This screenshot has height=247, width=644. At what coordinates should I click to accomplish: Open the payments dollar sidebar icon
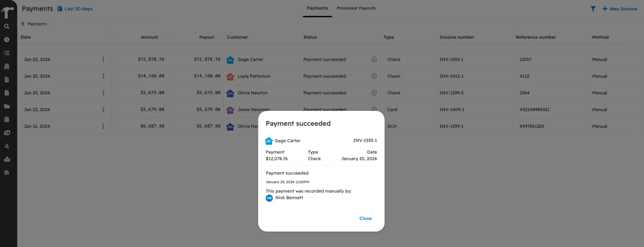point(7,66)
